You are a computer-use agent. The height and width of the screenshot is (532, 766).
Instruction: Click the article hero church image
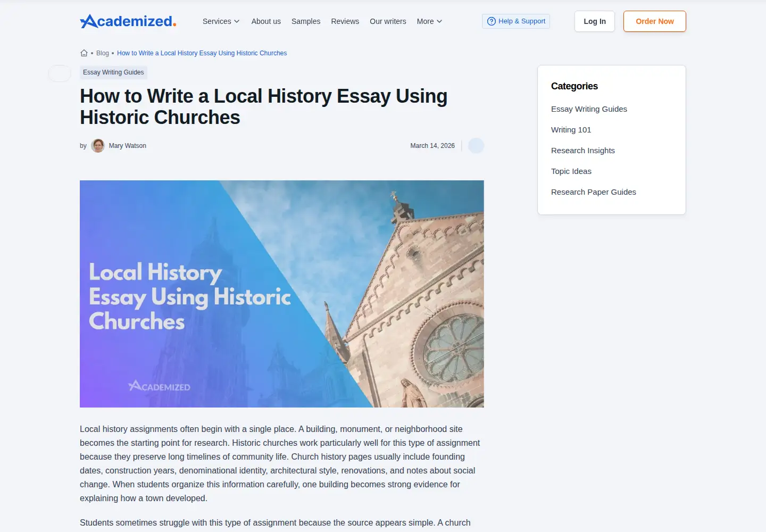282,294
